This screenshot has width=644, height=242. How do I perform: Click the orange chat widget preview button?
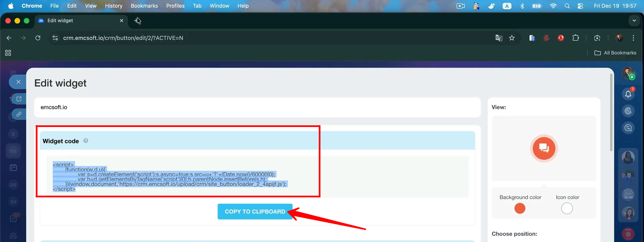coord(544,148)
